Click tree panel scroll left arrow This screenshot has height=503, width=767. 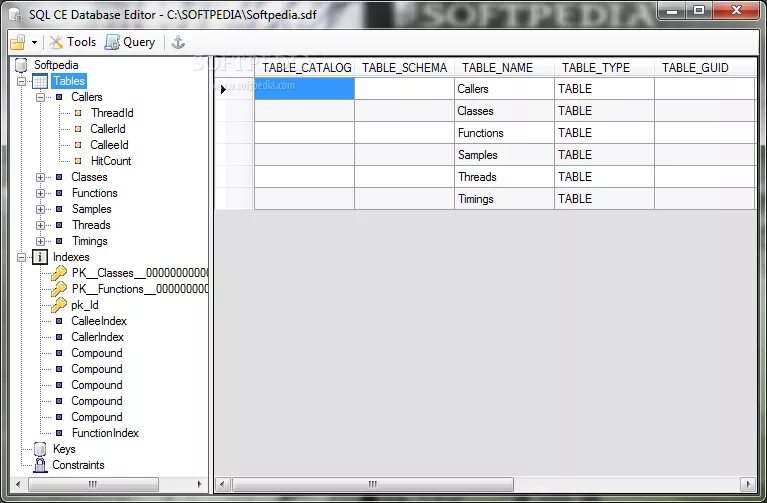[18, 484]
